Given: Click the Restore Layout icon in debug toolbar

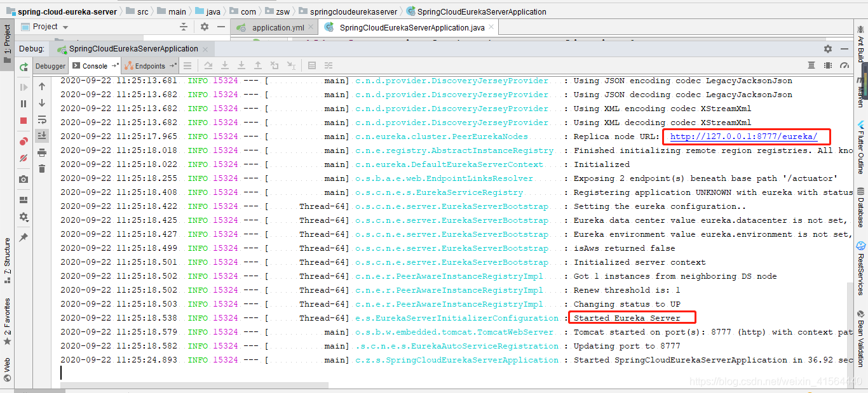Looking at the screenshot, I should click(x=24, y=198).
